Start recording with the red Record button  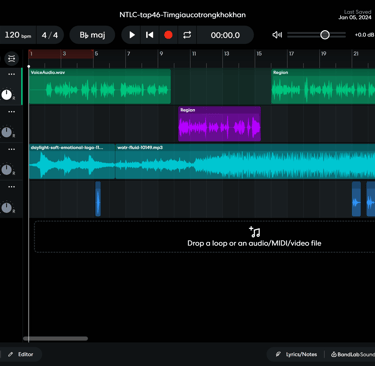tap(168, 35)
